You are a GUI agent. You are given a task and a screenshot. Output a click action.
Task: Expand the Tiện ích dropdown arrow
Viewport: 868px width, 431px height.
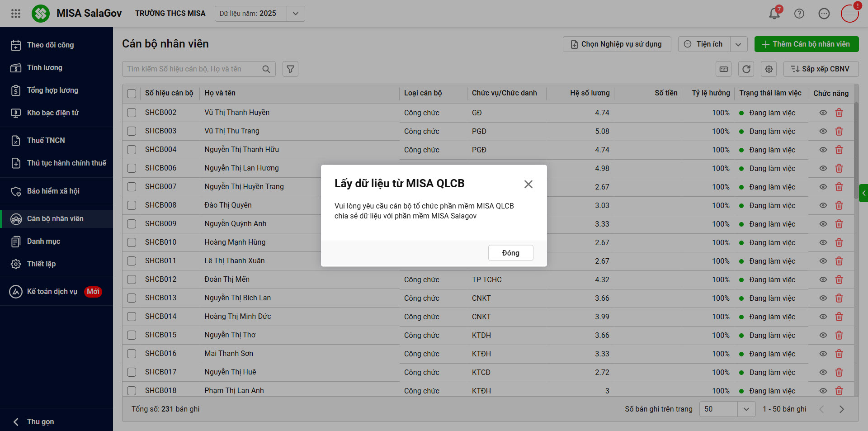738,44
